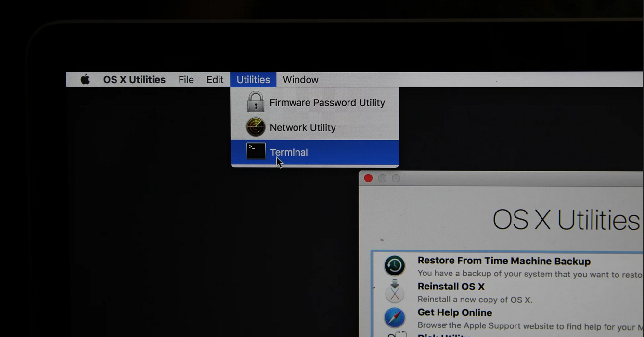Click the Network Utility radar icon

[255, 126]
